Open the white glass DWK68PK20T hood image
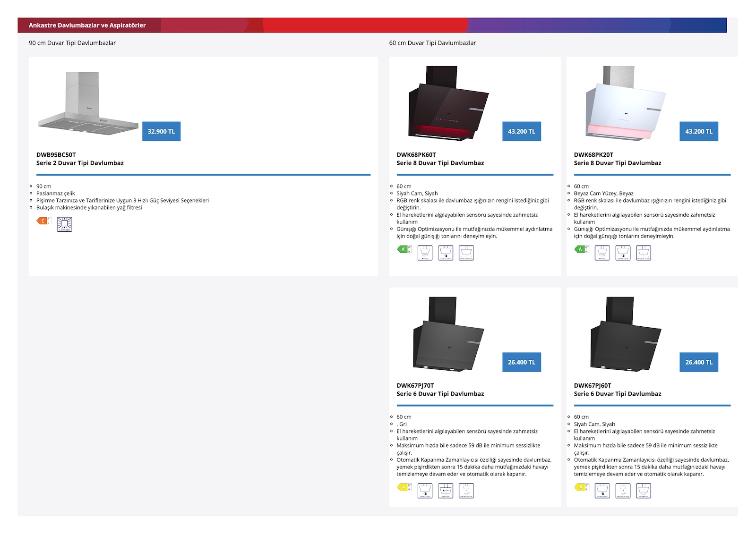756x534 pixels. (x=626, y=103)
